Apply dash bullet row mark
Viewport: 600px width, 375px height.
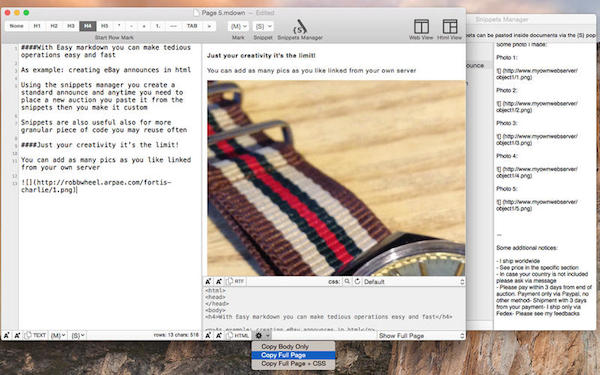point(132,26)
